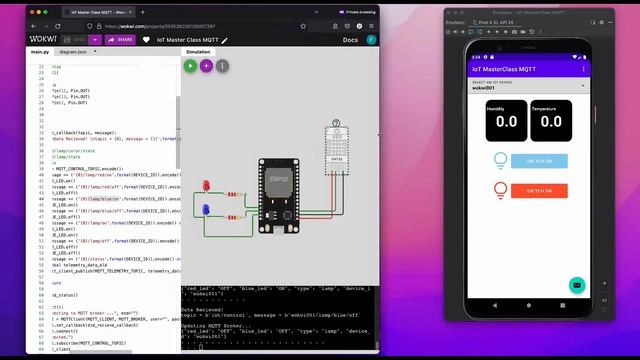Select the Simulation tab
The width and height of the screenshot is (640, 360).
pos(198,52)
